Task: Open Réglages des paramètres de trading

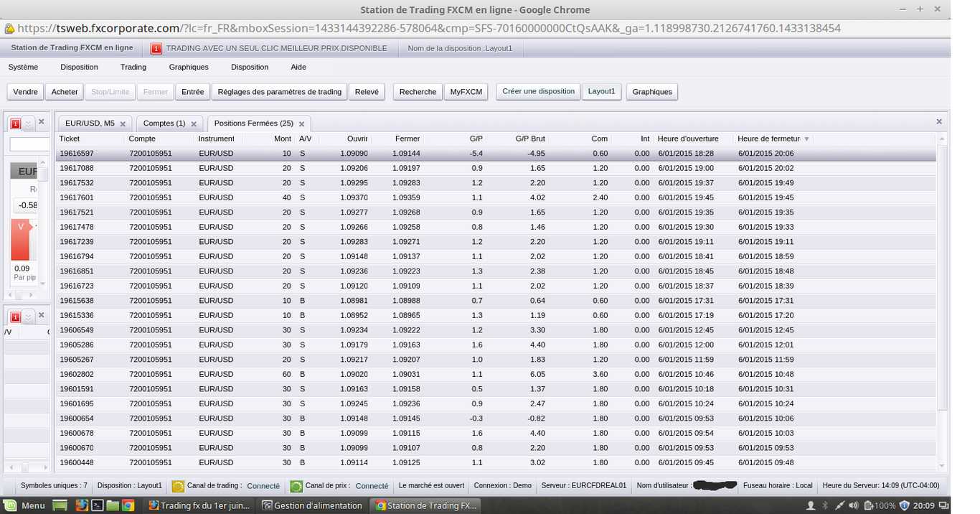Action: click(x=279, y=92)
